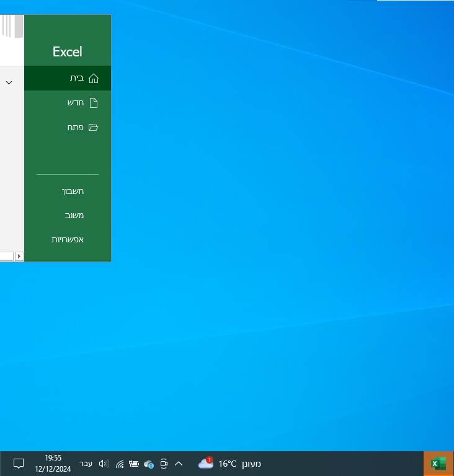Switch input language via עבר indicator

(x=86, y=464)
